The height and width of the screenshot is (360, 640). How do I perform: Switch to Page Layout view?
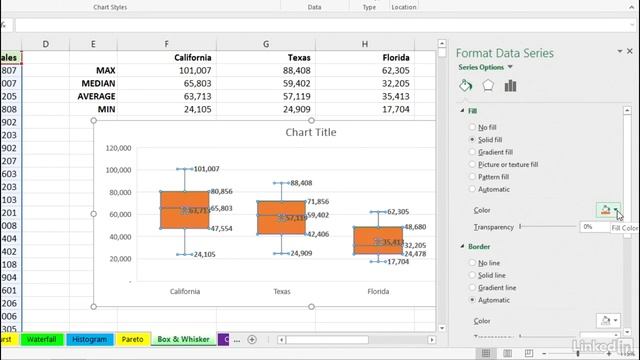(507, 353)
